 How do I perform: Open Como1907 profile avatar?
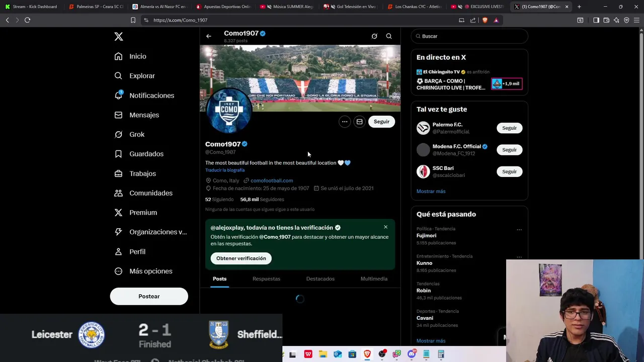click(x=229, y=111)
